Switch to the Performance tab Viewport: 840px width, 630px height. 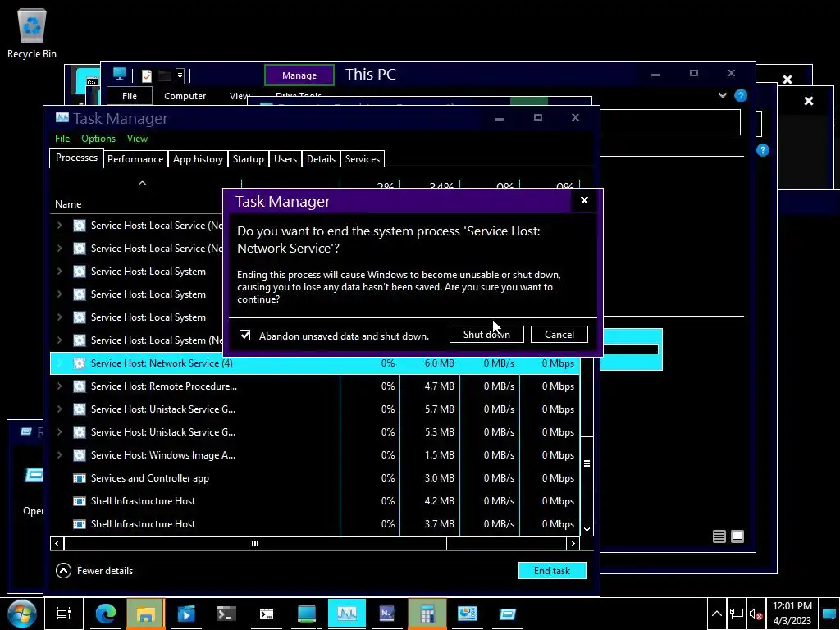point(135,159)
